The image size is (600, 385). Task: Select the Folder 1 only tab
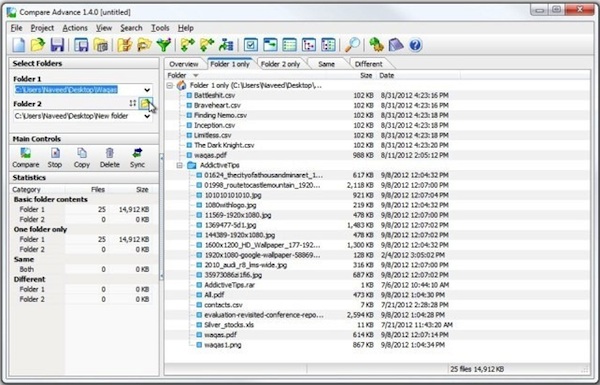click(230, 64)
